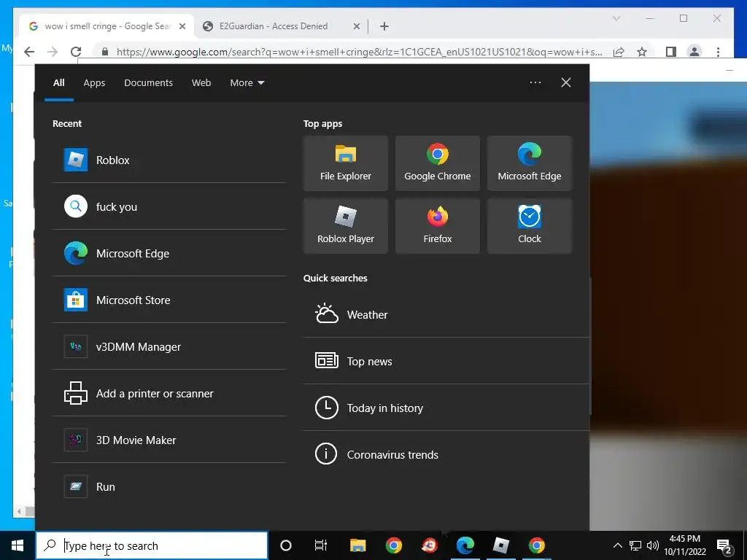Go back in Chrome

click(x=29, y=52)
